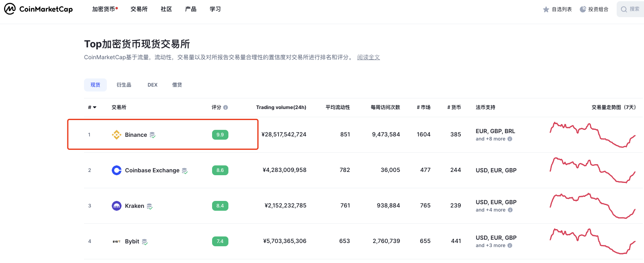Open the Coinbase Exchange 7-day volume chart
The width and height of the screenshot is (644, 263).
pyautogui.click(x=593, y=170)
